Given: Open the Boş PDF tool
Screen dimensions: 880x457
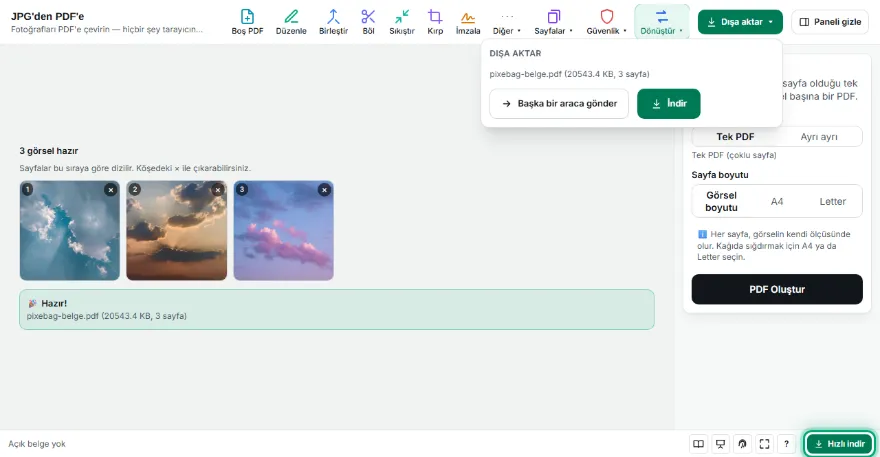Looking at the screenshot, I should pyautogui.click(x=247, y=22).
